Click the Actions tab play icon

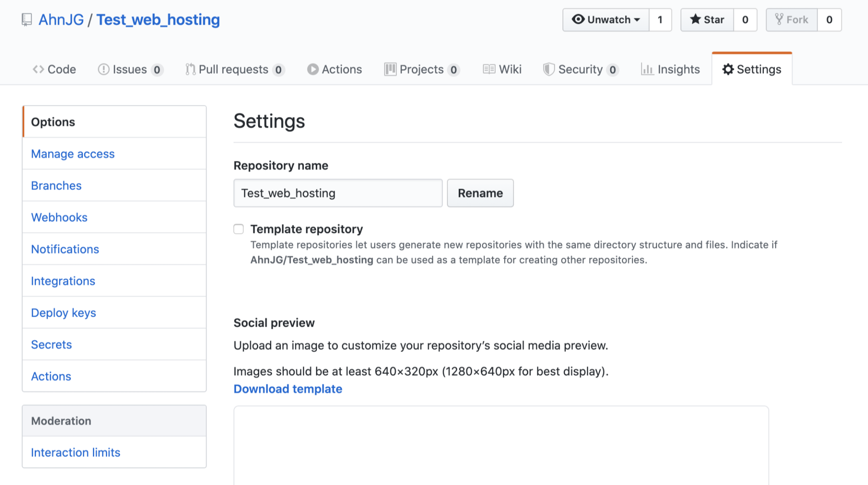tap(312, 69)
